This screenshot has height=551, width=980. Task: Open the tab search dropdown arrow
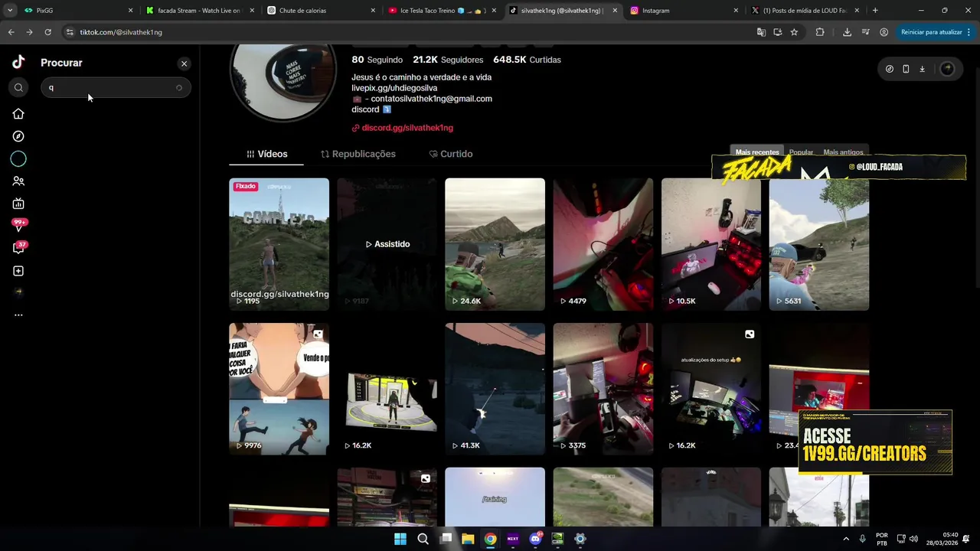tap(9, 11)
